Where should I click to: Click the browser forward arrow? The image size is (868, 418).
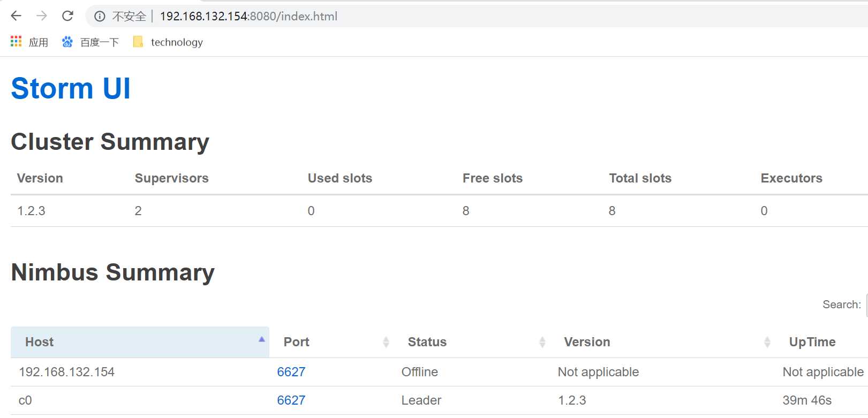[x=42, y=16]
